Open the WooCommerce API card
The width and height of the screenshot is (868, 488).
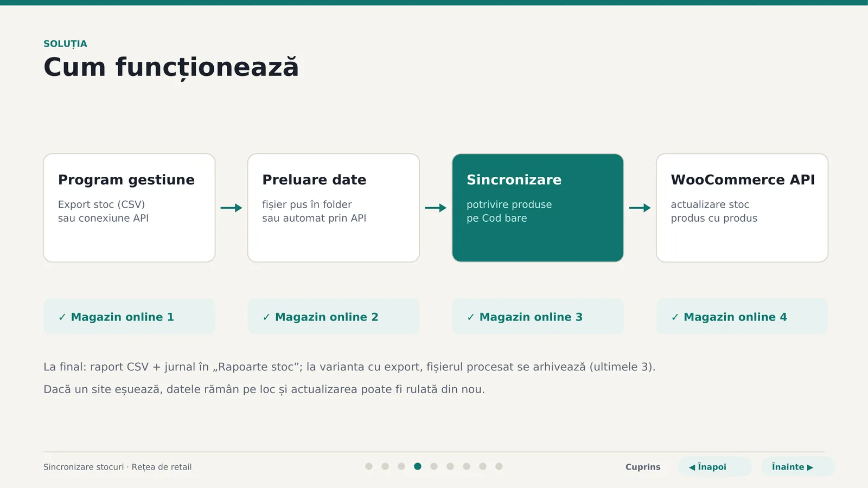click(742, 208)
